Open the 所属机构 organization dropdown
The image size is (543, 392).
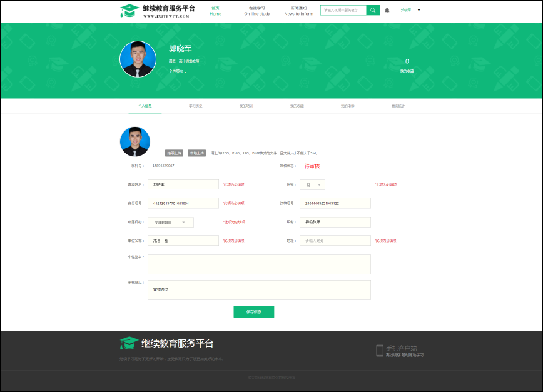[171, 222]
